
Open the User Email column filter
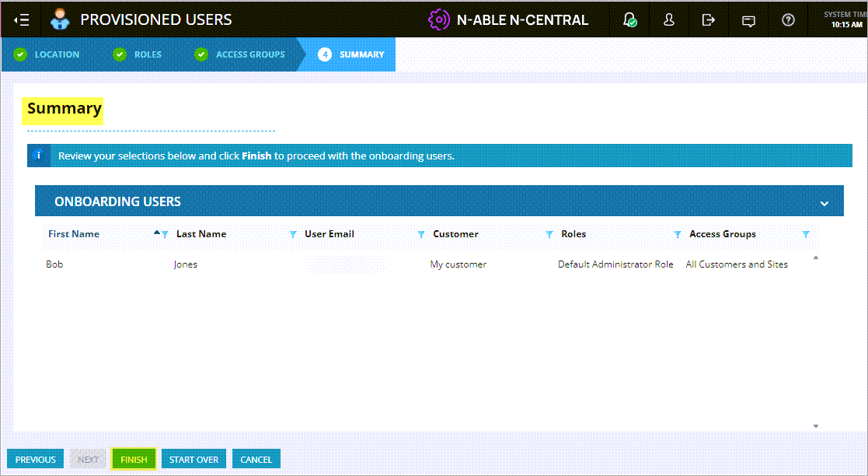[x=421, y=234]
